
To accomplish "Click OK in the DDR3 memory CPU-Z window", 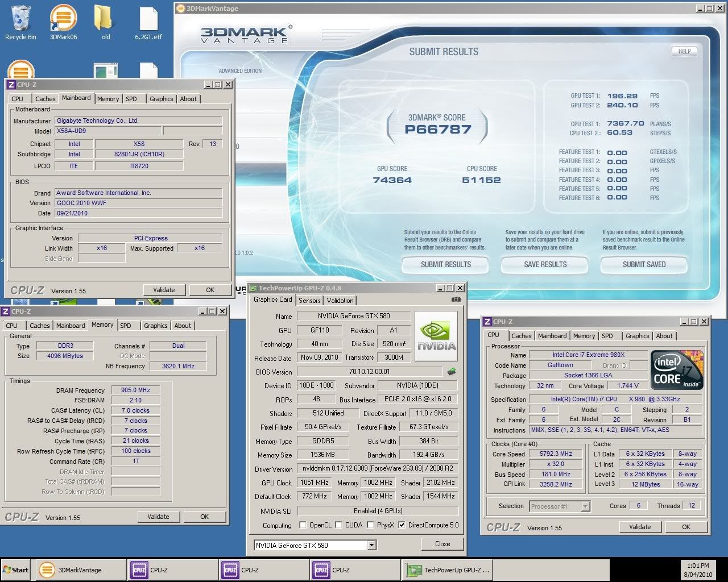I will 204,517.
